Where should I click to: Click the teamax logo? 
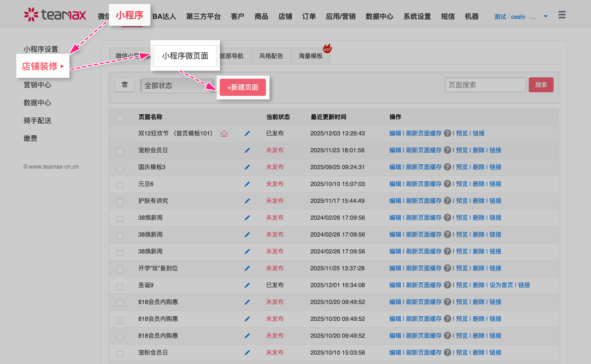(55, 14)
